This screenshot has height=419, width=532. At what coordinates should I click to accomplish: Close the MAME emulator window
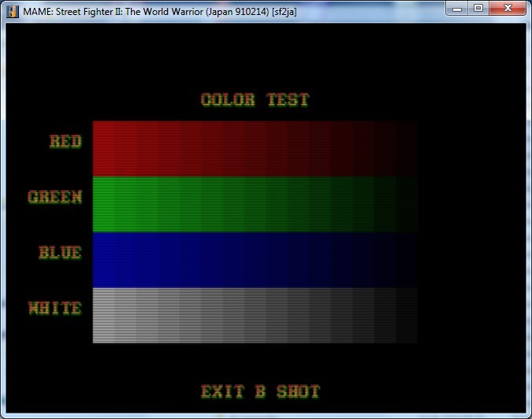508,8
